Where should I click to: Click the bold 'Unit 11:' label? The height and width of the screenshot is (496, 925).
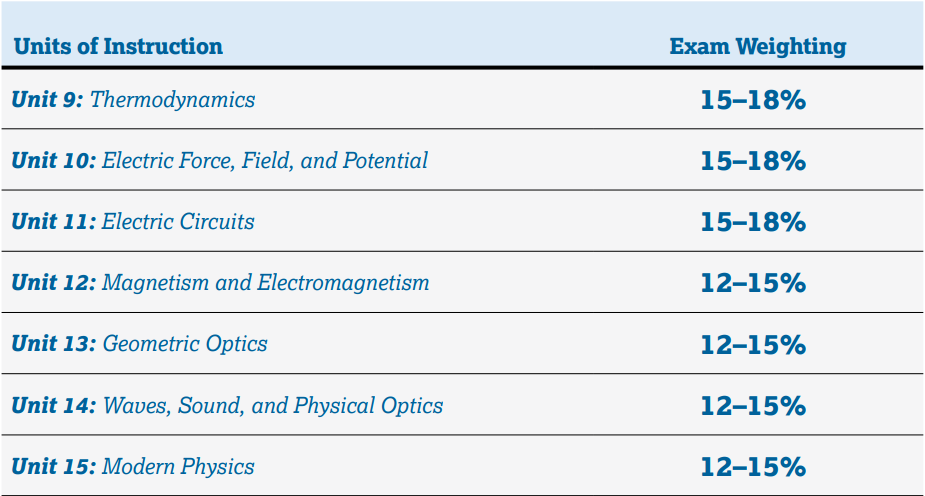coord(53,222)
